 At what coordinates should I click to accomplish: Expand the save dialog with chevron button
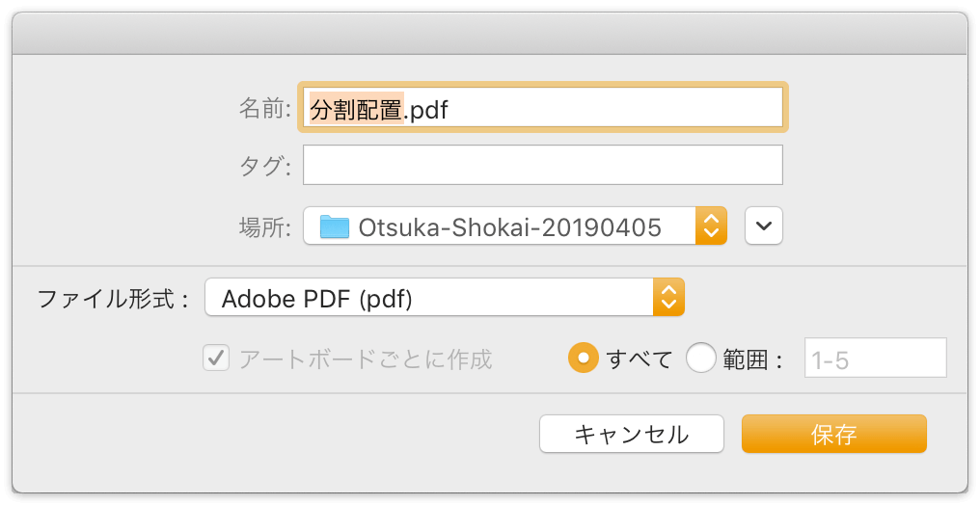point(764,226)
